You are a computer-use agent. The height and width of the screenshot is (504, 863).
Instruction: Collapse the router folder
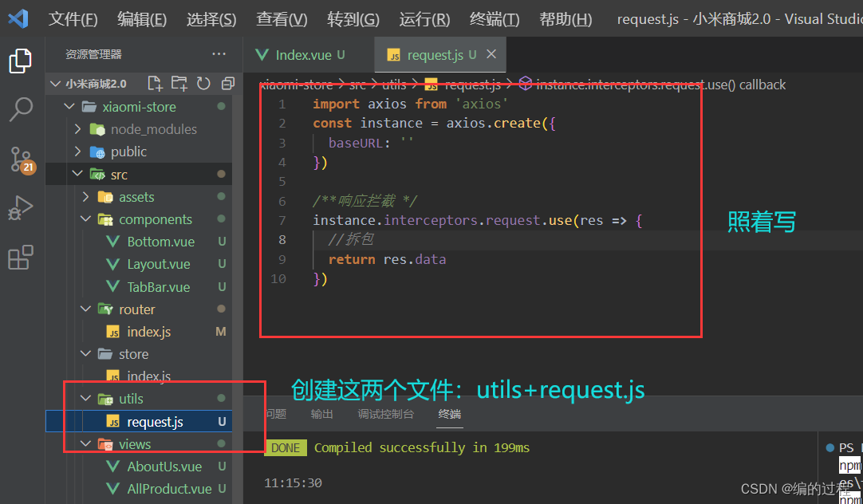(x=85, y=309)
